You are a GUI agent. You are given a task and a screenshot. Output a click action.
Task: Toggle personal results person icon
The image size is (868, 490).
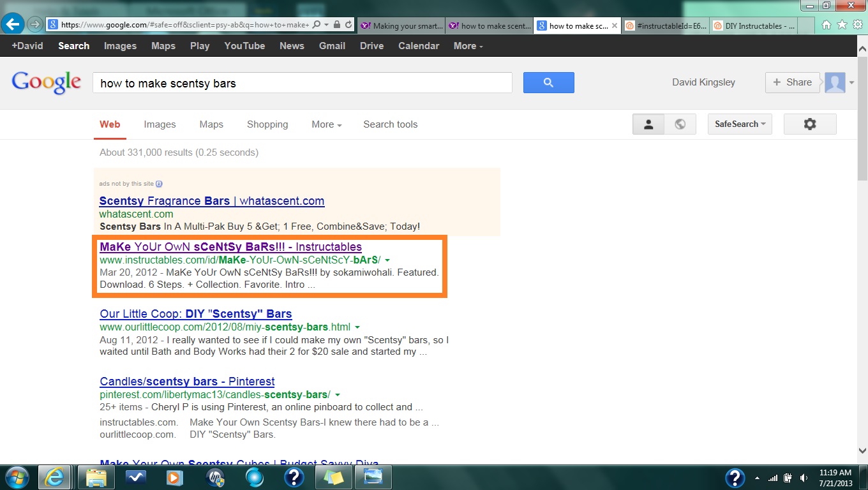[x=648, y=124]
